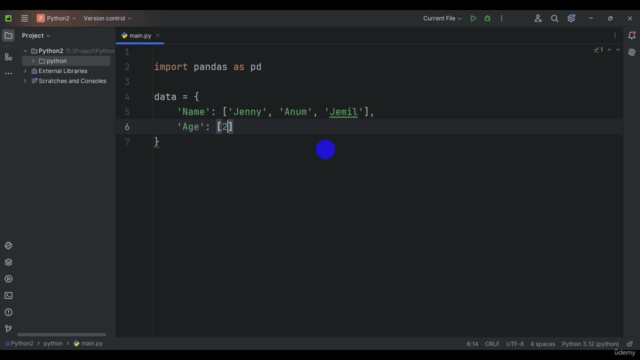Open the Notifications bell
This screenshot has height=360, width=640.
point(632,36)
